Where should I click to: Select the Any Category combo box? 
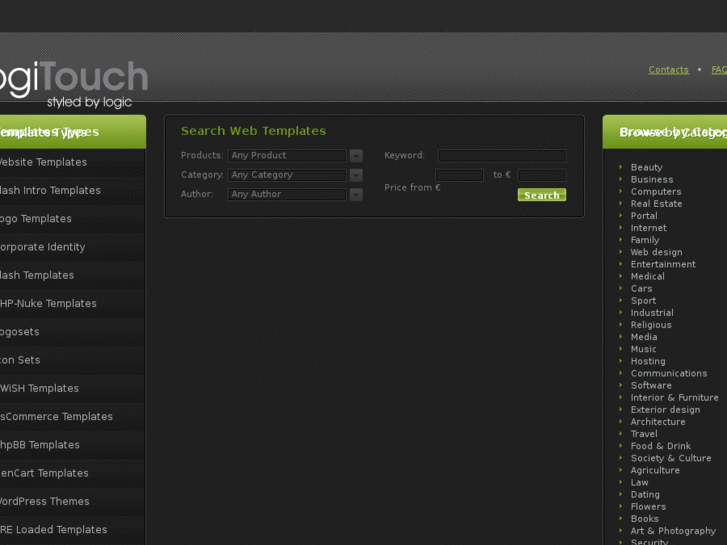click(287, 175)
